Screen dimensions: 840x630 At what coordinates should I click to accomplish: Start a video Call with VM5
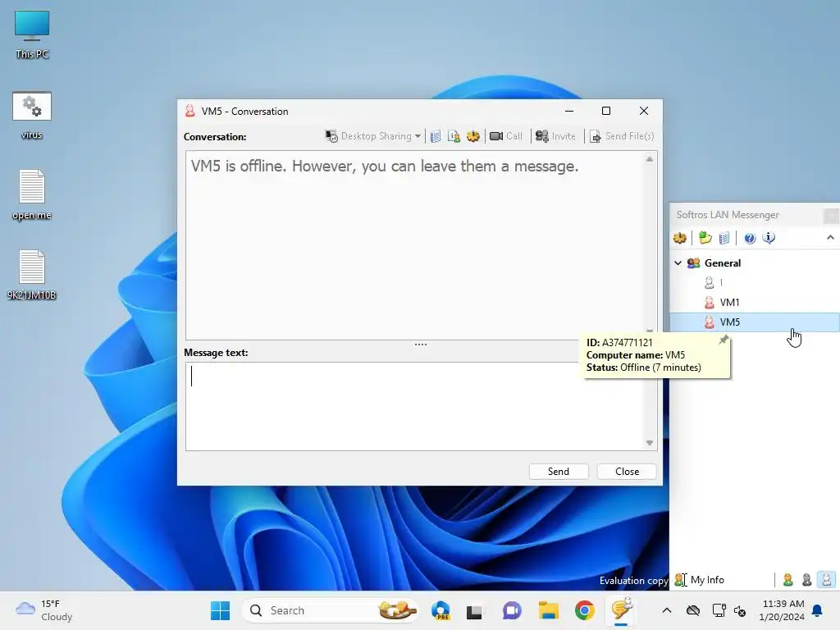point(505,136)
